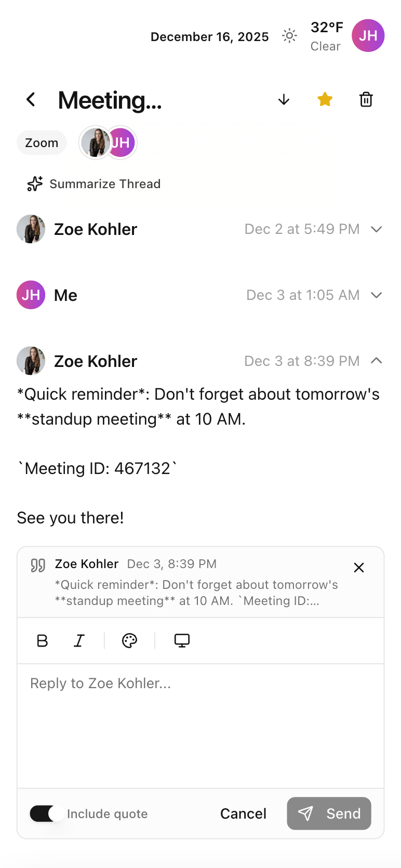
Task: Click the sun weather icon
Action: click(x=289, y=36)
